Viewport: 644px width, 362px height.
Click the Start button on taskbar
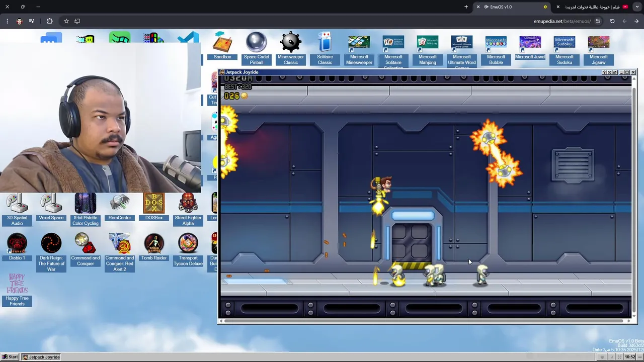pos(10,357)
